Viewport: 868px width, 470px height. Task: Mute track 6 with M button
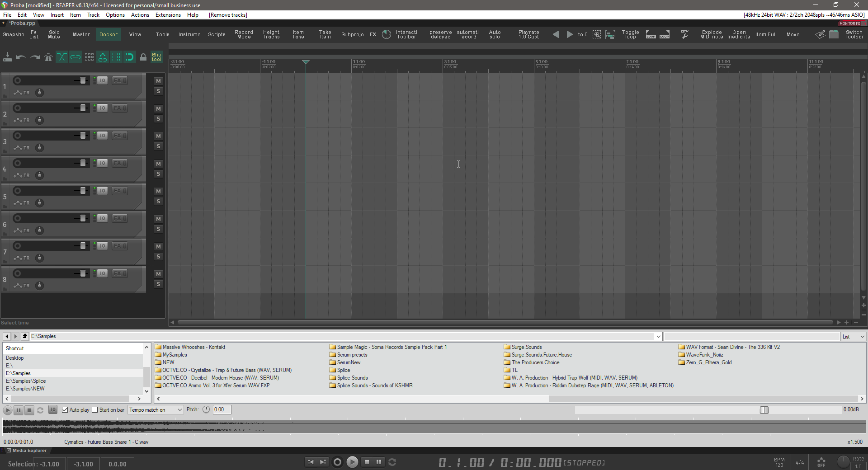click(x=158, y=219)
